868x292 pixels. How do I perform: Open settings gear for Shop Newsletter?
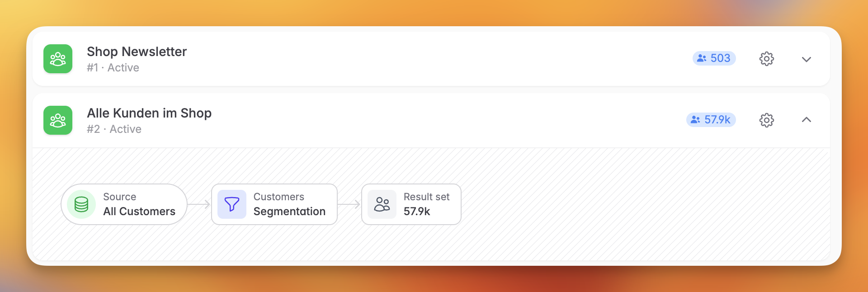(766, 59)
